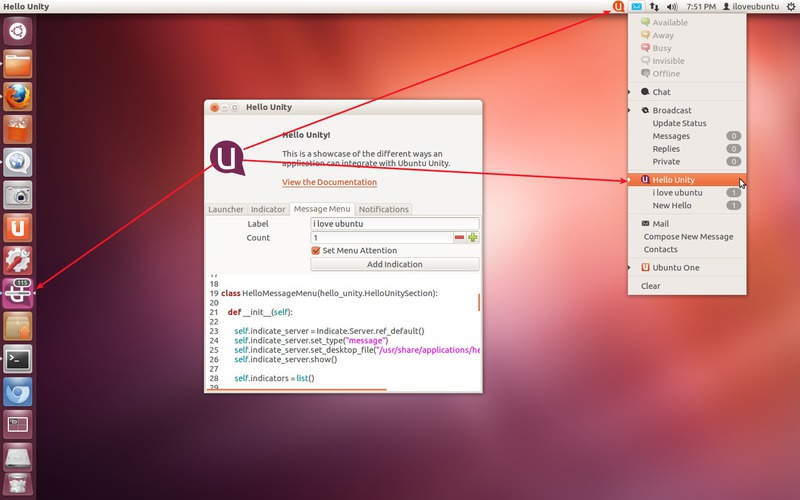Image resolution: width=800 pixels, height=500 pixels.
Task: Open 'i love ubuntu' indication entry
Action: [687, 192]
